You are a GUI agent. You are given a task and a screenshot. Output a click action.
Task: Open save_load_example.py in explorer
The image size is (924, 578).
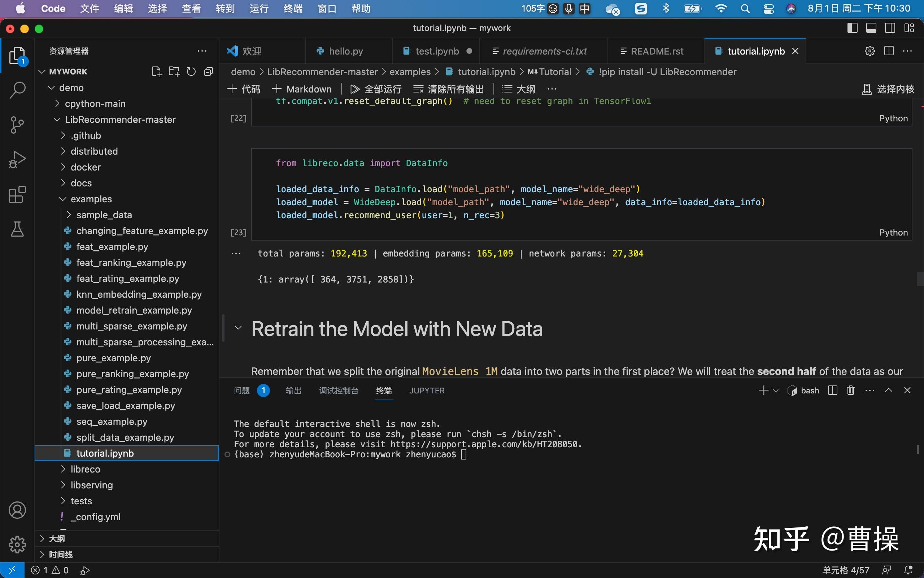(x=126, y=406)
